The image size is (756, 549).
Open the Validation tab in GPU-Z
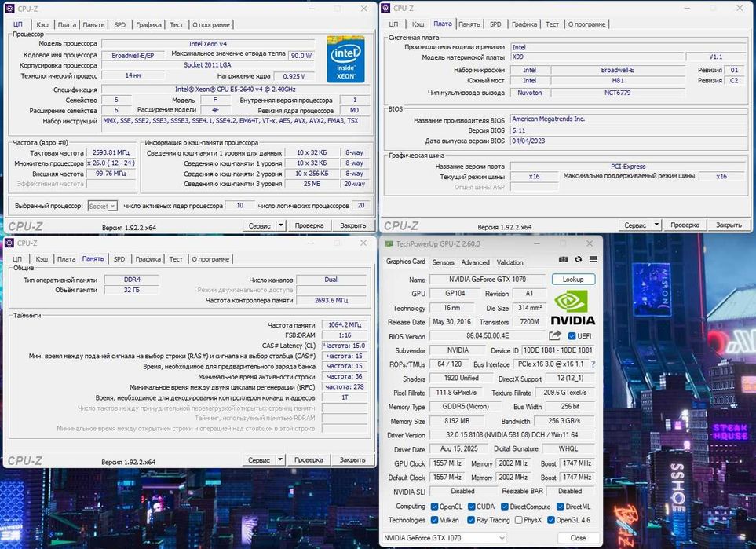(x=509, y=262)
